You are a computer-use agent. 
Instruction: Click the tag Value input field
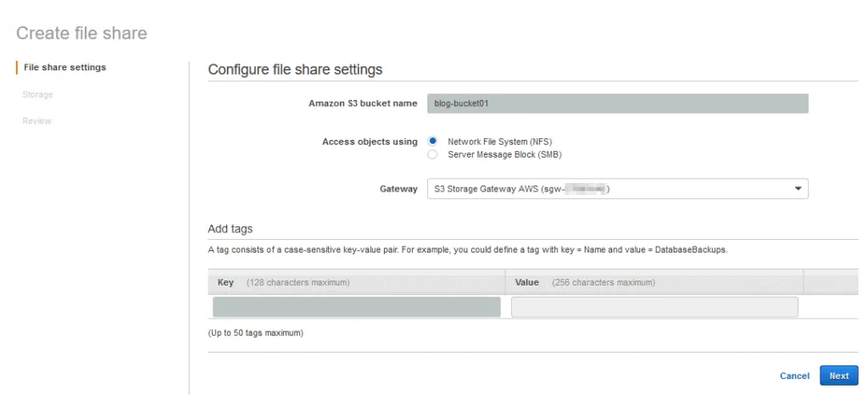point(654,307)
